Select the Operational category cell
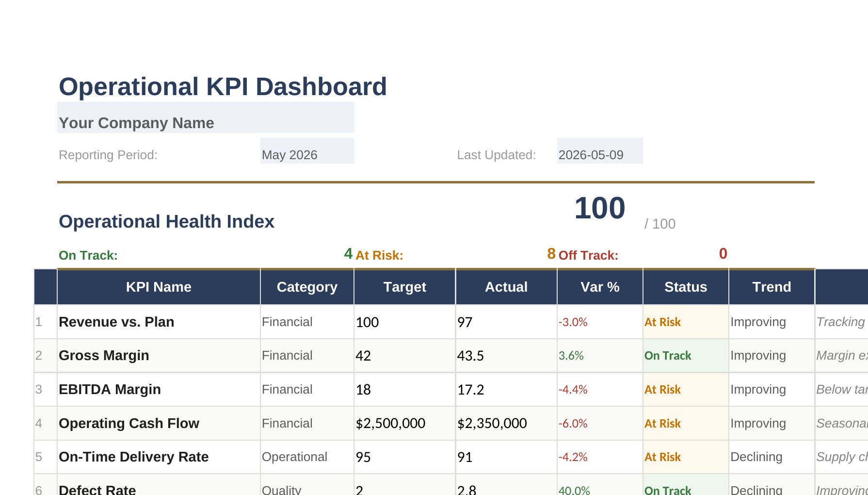Viewport: 868px width, 495px height. (307, 457)
